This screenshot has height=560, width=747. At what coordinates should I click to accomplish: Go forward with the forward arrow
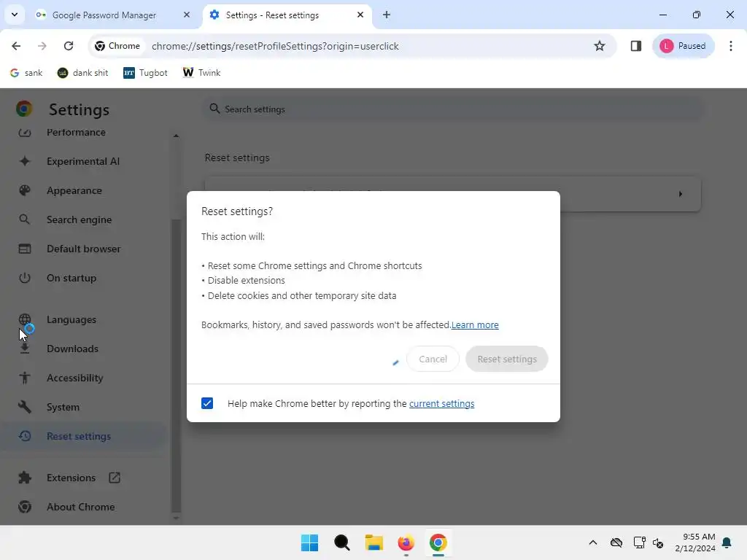pyautogui.click(x=42, y=46)
